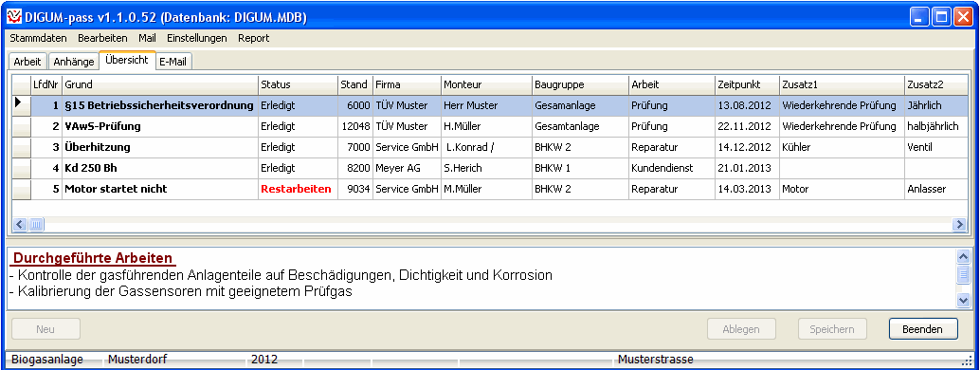Click the 'H.Müller' Monteur cell
The width and height of the screenshot is (980, 370).
pos(486,126)
